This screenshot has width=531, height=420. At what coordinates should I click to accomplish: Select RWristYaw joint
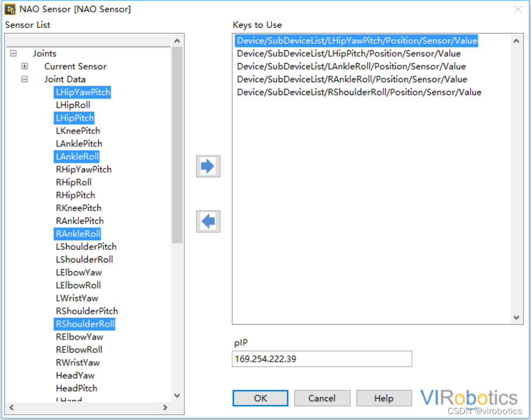(78, 362)
